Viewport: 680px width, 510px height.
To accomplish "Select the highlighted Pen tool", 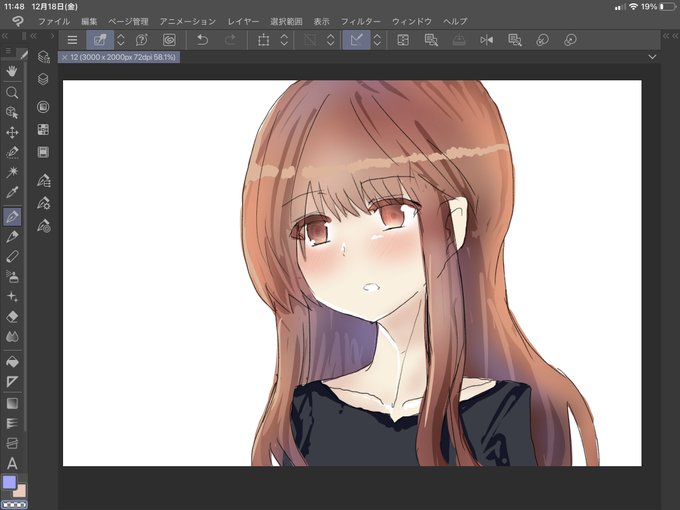I will tap(12, 216).
